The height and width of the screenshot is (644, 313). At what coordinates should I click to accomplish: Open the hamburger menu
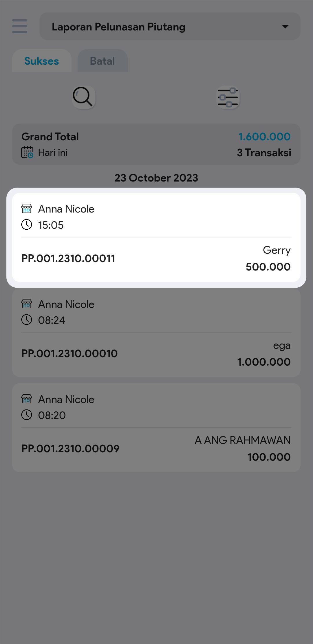tap(20, 26)
